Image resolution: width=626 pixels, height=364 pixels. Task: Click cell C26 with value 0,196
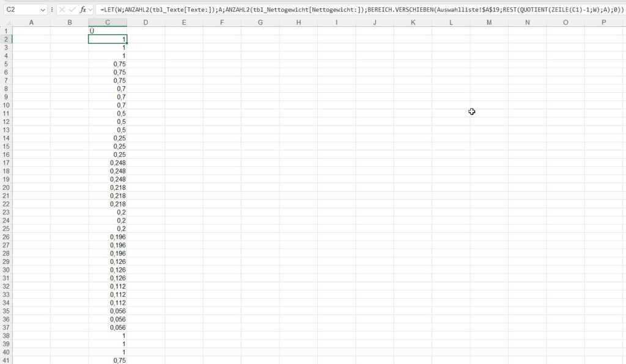tap(108, 237)
